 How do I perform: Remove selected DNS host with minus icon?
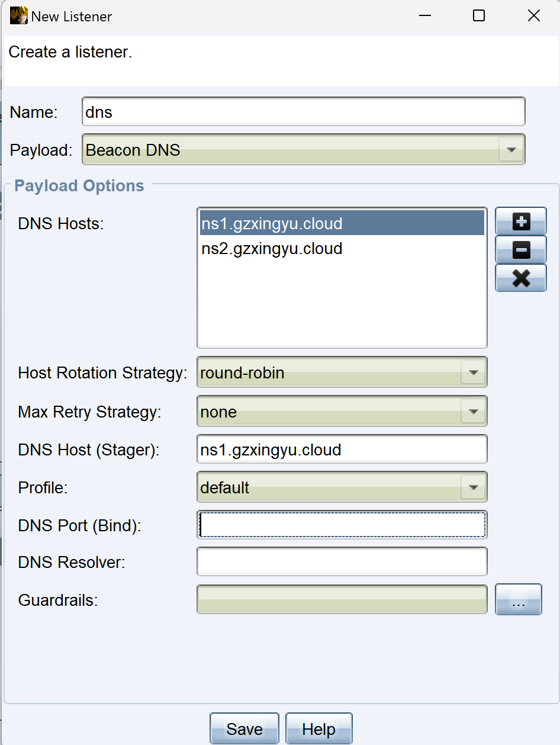click(520, 250)
